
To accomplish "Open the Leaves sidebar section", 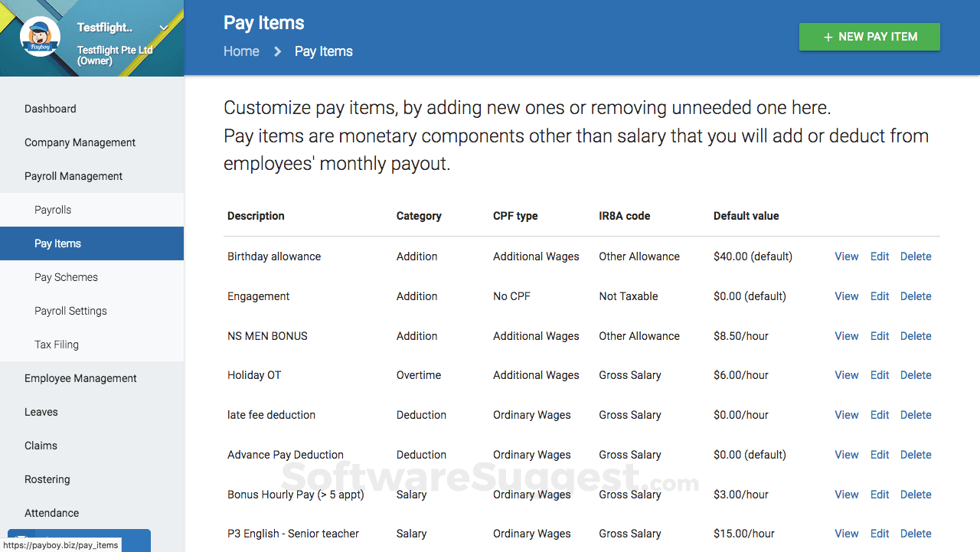I will click(41, 412).
